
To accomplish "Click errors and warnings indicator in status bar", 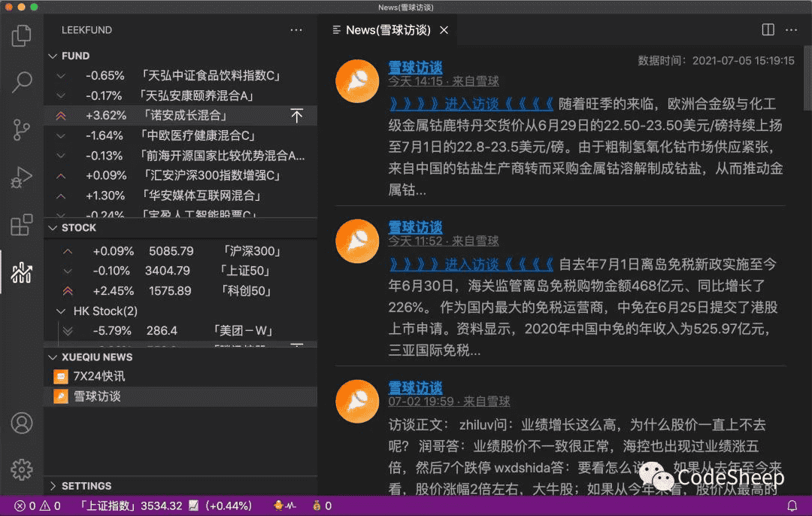I will pos(38,505).
